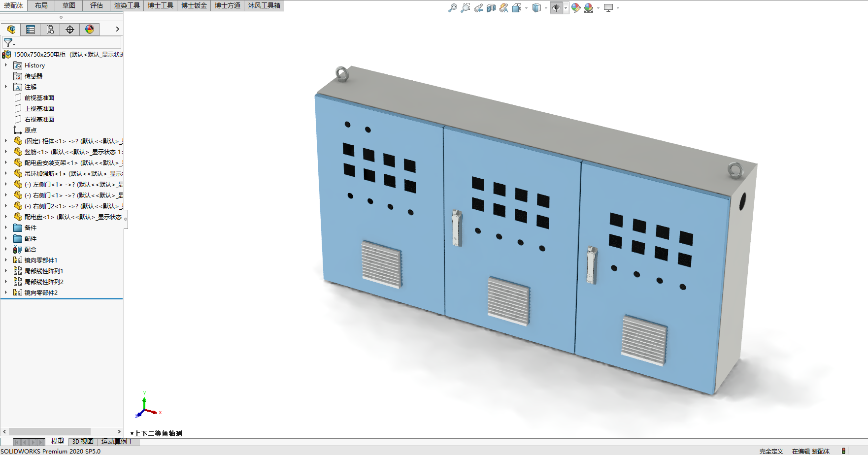Select 前视基准面 plane

(39, 97)
